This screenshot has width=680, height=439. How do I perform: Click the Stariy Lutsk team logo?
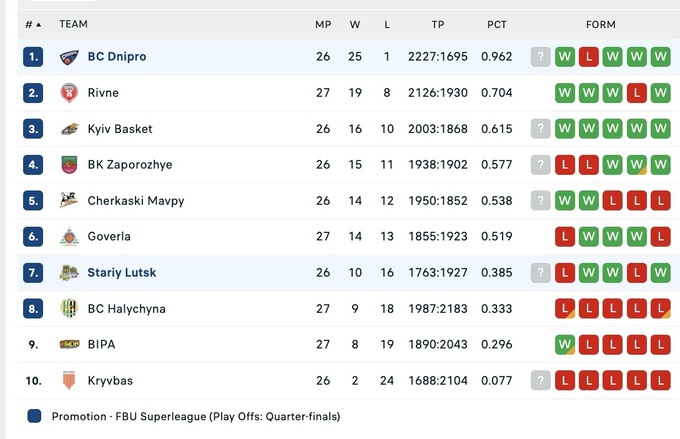pyautogui.click(x=69, y=273)
